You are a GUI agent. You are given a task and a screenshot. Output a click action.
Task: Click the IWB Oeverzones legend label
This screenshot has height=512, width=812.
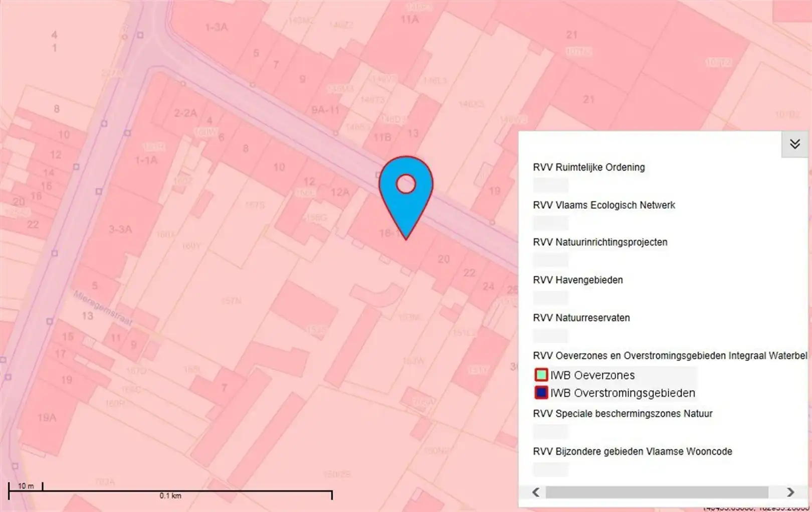tap(592, 375)
